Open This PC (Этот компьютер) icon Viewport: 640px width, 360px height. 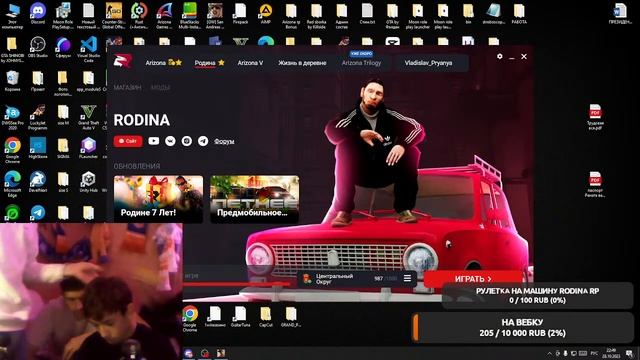(x=12, y=16)
